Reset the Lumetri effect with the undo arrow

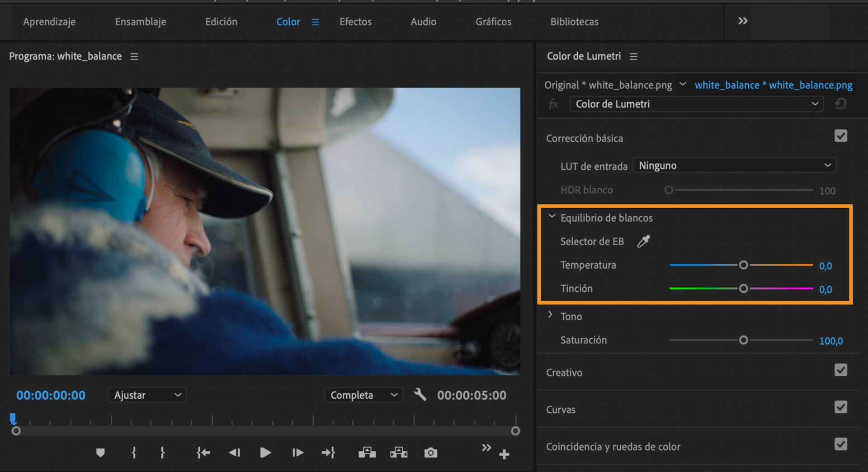(840, 104)
